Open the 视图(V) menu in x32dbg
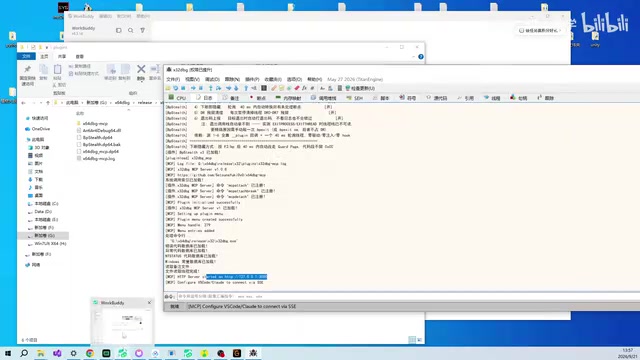Screen dimensions: 640x360 click(192, 79)
